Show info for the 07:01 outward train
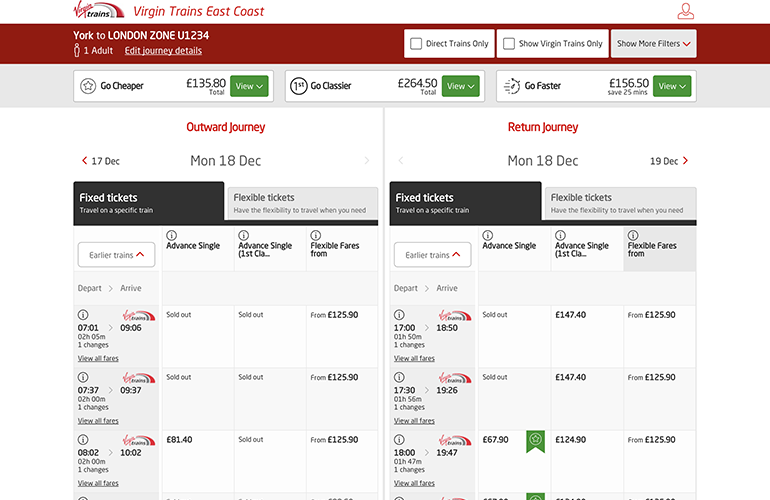Screen dimensions: 770x500 (83, 315)
